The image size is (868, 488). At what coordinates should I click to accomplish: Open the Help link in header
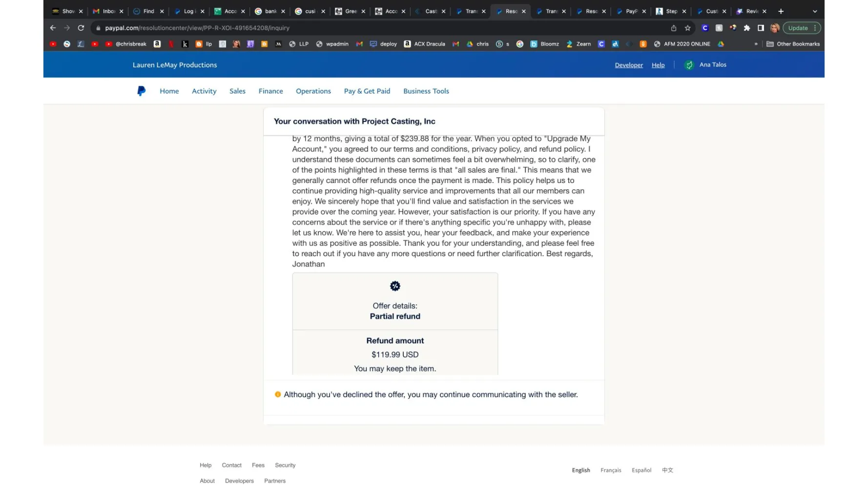tap(658, 65)
